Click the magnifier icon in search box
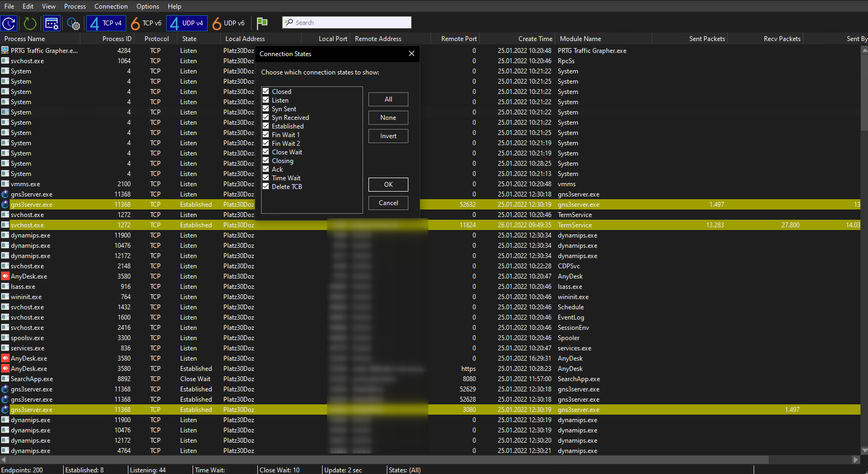The image size is (868, 474). tap(289, 22)
